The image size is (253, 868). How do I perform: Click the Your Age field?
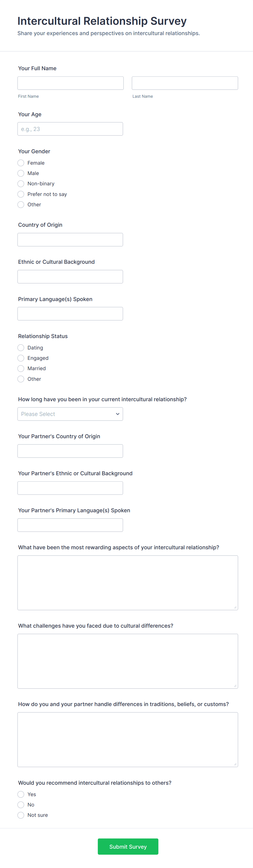[x=70, y=129]
